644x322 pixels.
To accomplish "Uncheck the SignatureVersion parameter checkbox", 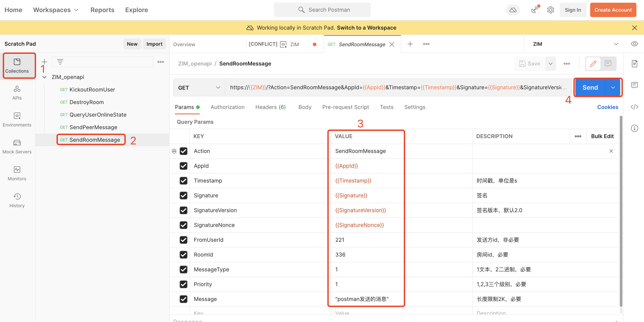I will [184, 210].
